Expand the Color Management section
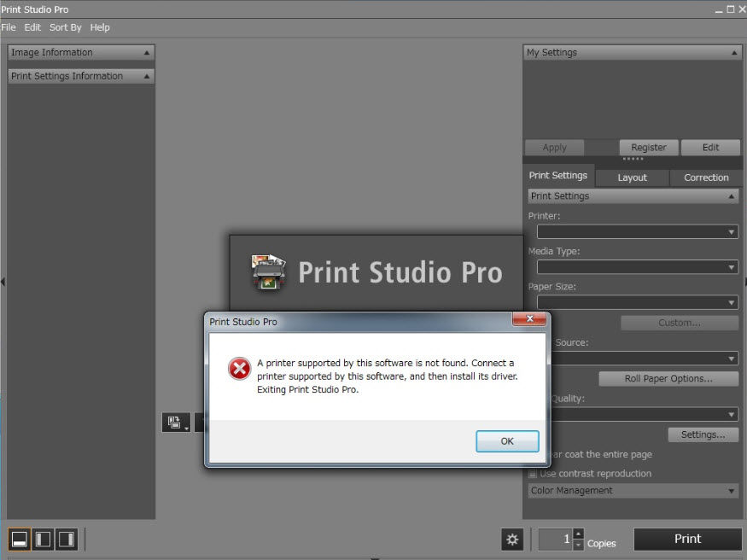This screenshot has height=560, width=747. coord(633,491)
